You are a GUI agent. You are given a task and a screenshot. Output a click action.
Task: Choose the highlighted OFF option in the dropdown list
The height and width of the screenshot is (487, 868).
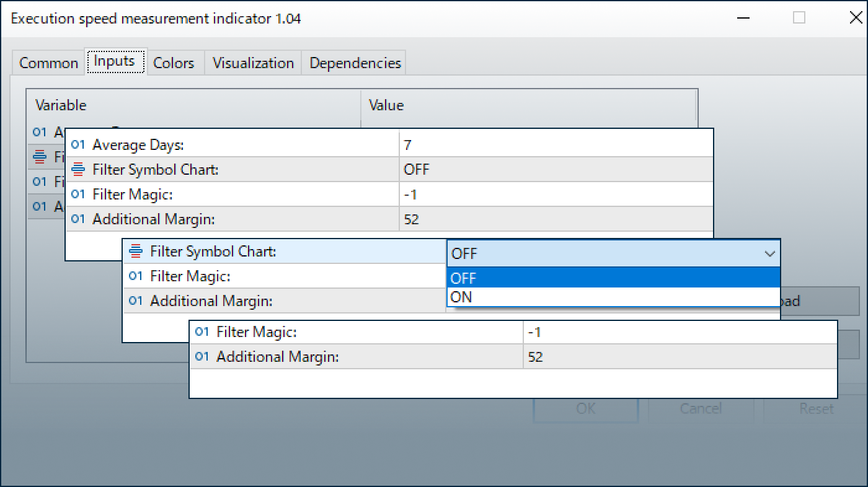(613, 278)
